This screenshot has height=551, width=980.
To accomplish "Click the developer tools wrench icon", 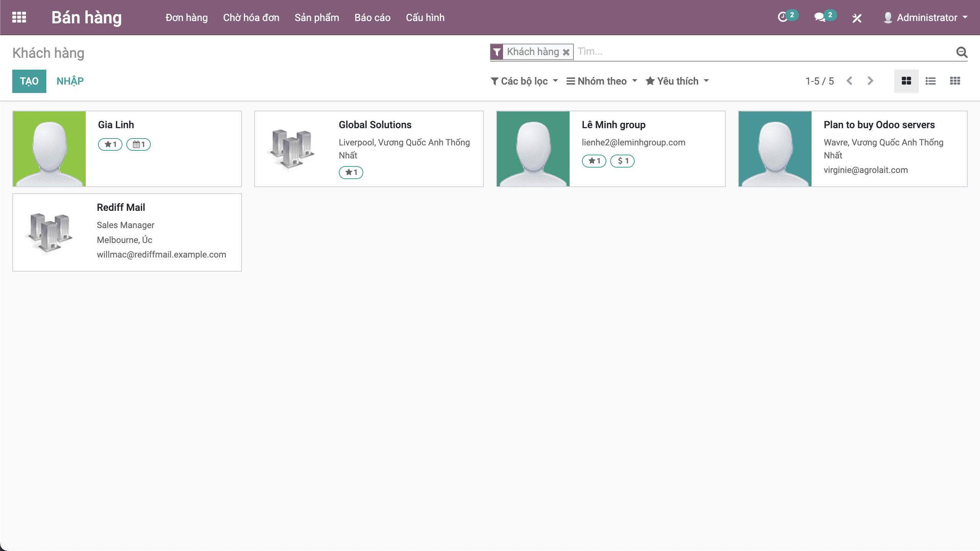I will tap(857, 18).
